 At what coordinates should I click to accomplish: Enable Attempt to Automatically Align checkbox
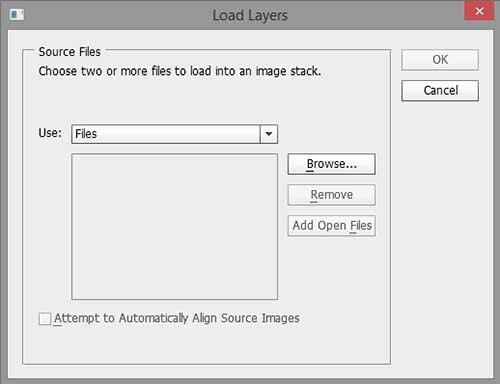(x=45, y=318)
